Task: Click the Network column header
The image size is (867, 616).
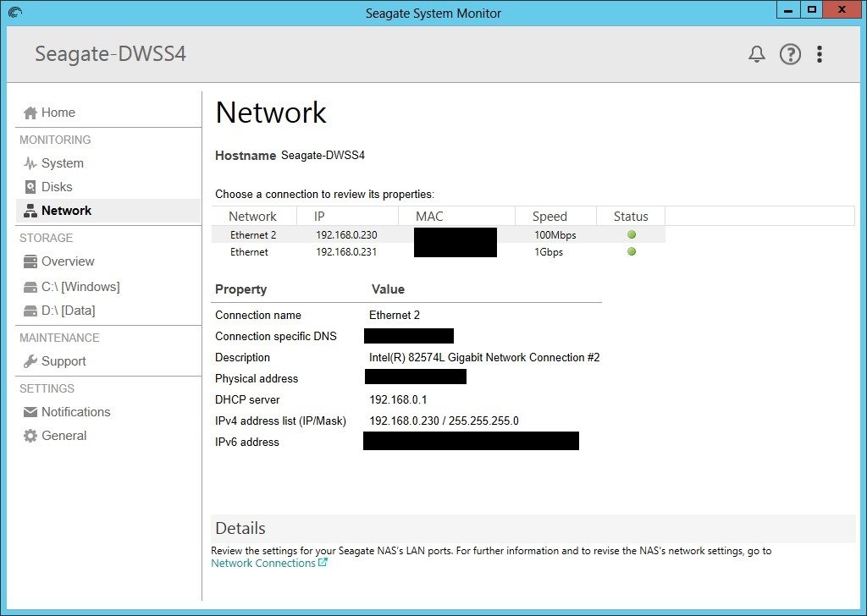Action: [x=252, y=217]
